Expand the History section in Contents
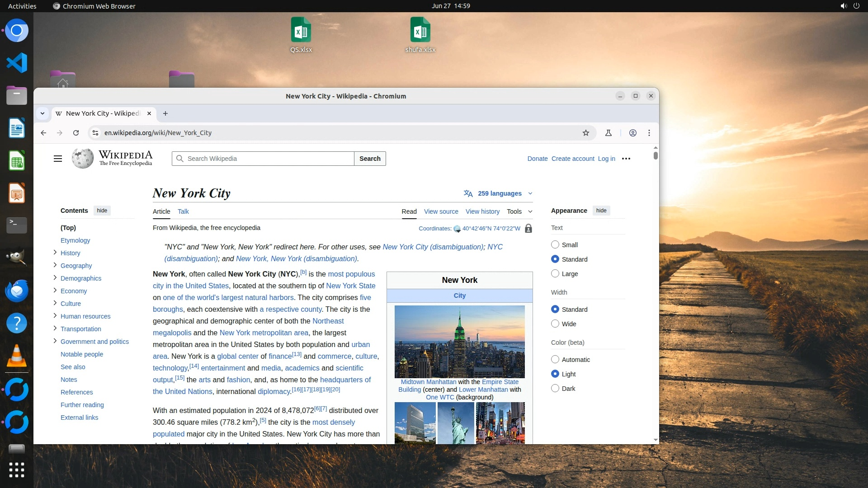 click(55, 253)
